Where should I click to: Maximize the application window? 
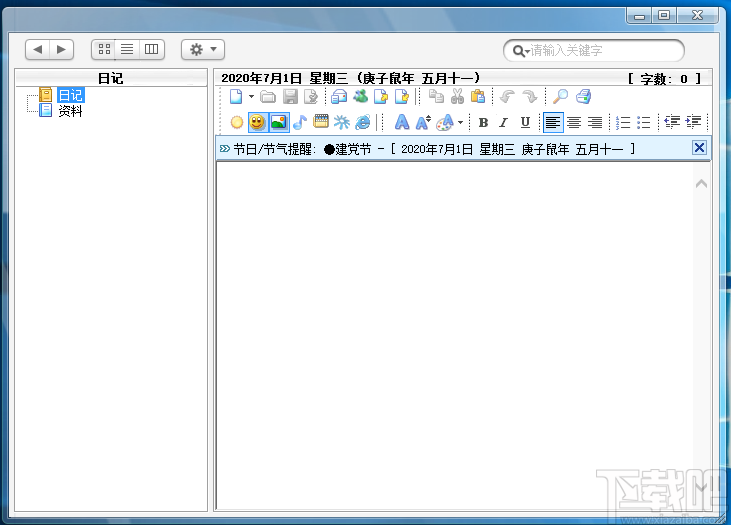pos(664,15)
